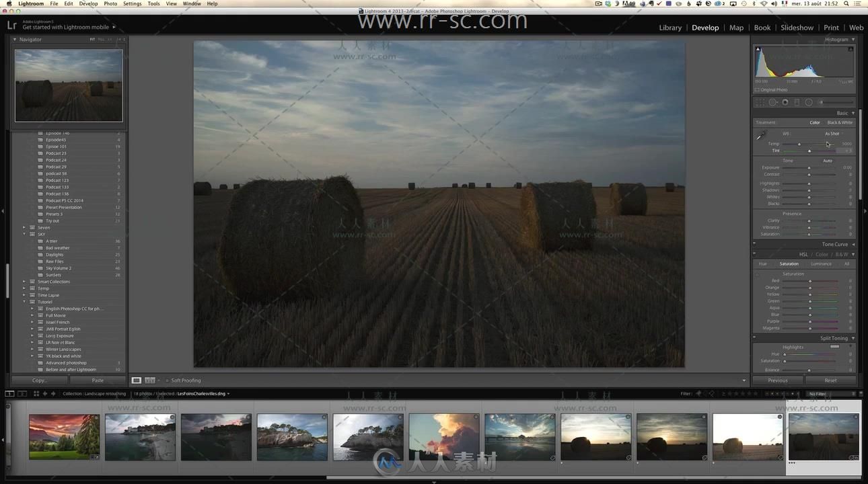Screen dimensions: 868x484
Task: Expand the Tone Curve panel
Action: [853, 244]
